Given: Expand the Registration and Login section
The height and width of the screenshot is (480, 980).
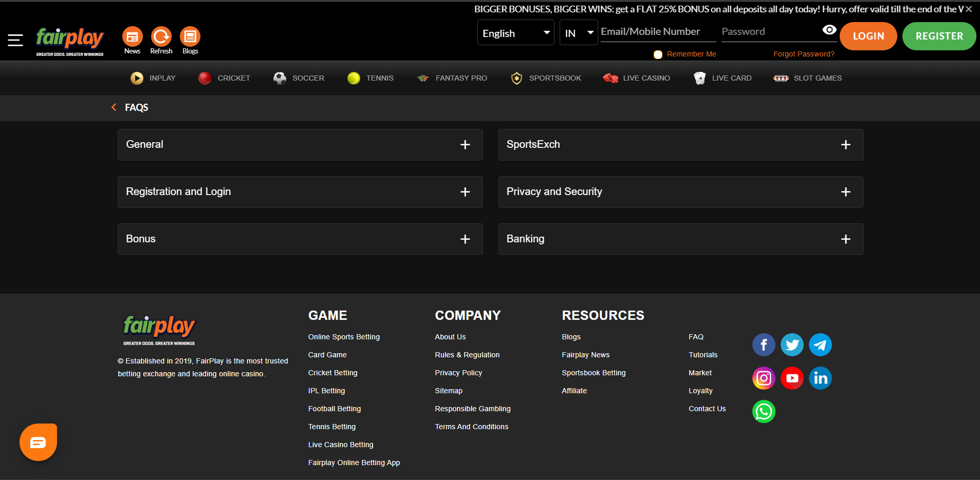Looking at the screenshot, I should click(300, 192).
